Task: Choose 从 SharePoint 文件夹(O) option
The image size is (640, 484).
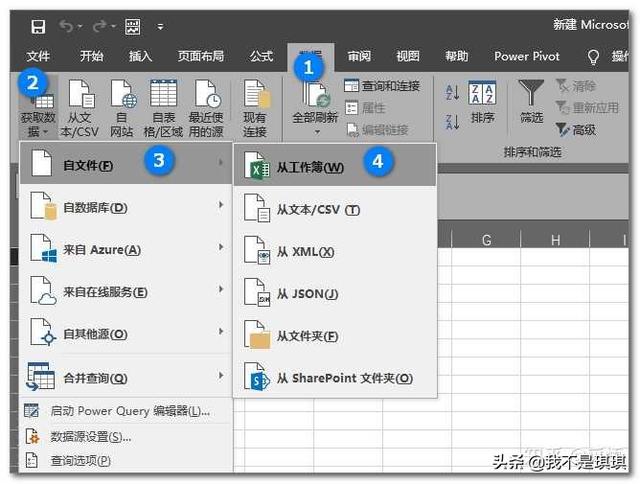Action: [x=335, y=378]
